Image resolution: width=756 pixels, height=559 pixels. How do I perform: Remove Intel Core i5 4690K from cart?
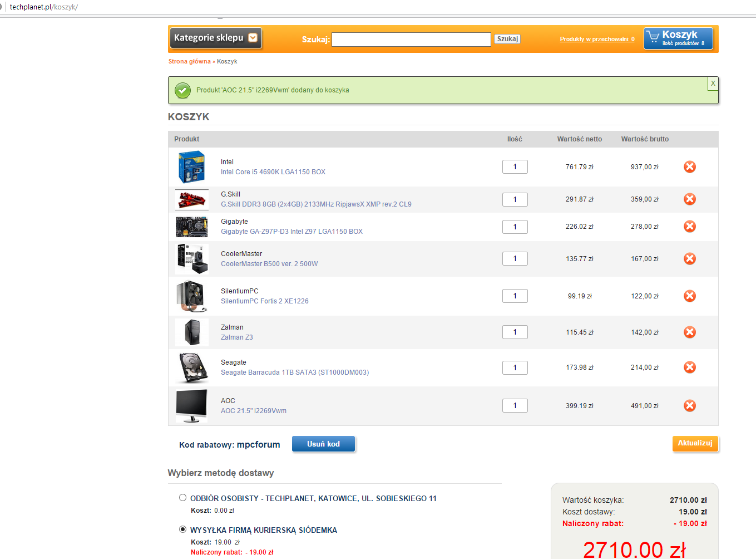point(690,167)
